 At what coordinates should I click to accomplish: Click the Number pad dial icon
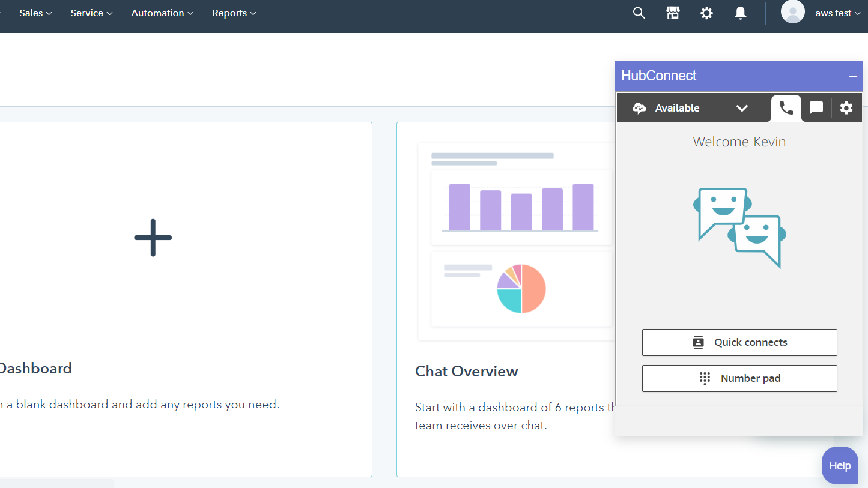pyautogui.click(x=703, y=378)
